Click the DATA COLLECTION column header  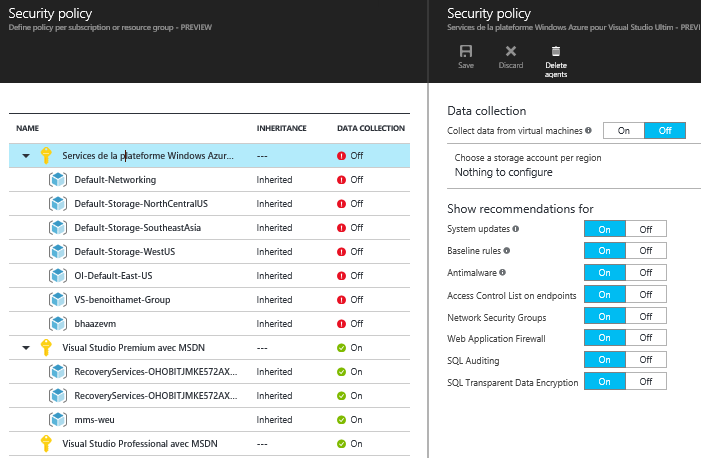click(370, 128)
